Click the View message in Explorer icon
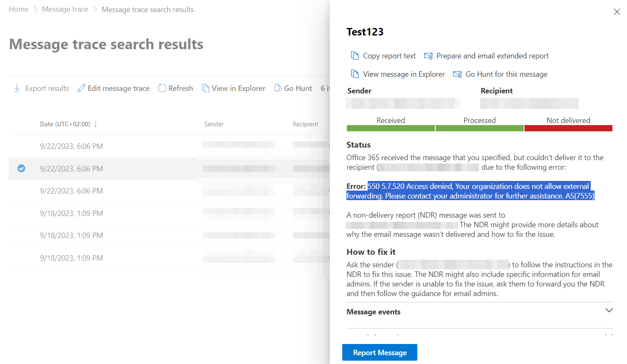Screen dimensions: 627x364 [355, 74]
